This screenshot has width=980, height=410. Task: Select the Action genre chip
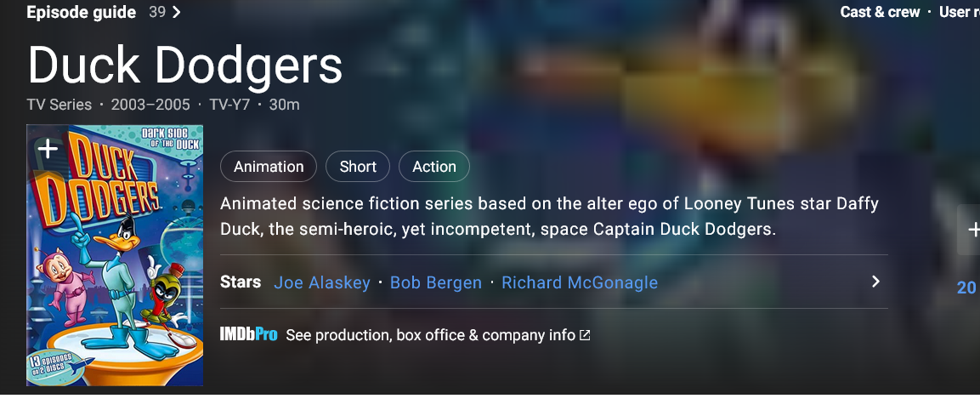[x=434, y=167]
